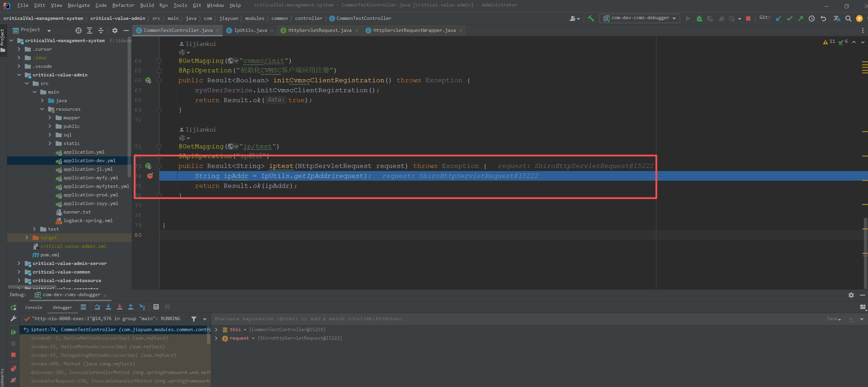Viewport: 868px width, 387px height.
Task: Switch to the IpUtils.java tab
Action: point(250,31)
